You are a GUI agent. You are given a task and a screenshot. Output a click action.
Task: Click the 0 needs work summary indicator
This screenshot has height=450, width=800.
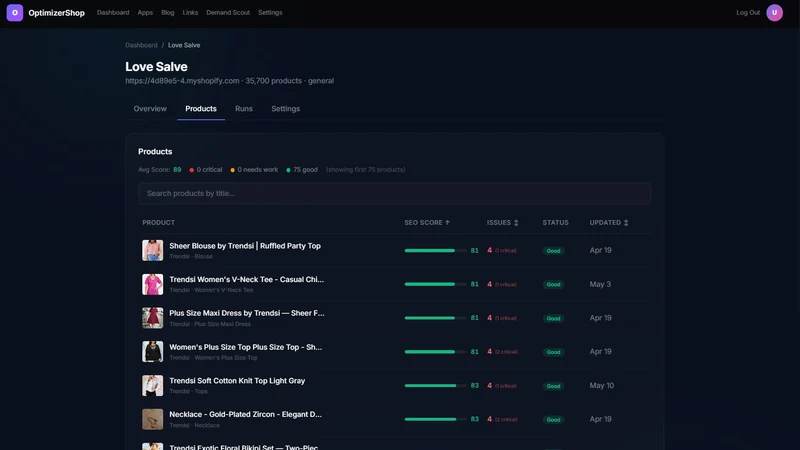[254, 170]
